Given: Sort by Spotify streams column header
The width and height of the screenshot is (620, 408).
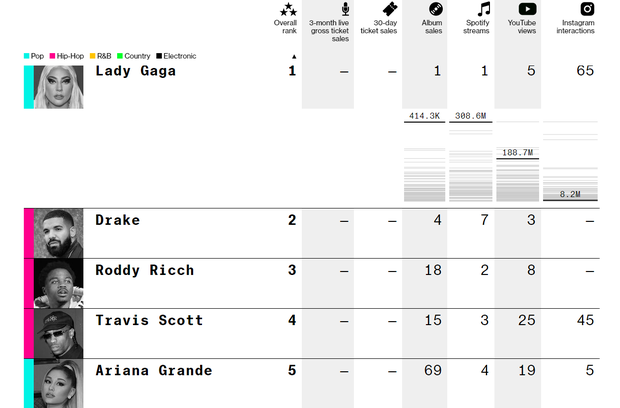Looking at the screenshot, I should tap(476, 27).
